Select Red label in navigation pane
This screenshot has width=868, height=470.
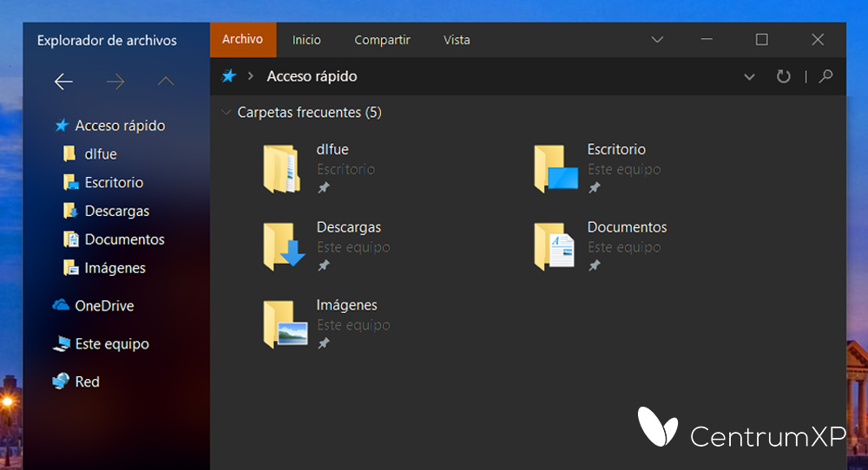click(x=88, y=382)
